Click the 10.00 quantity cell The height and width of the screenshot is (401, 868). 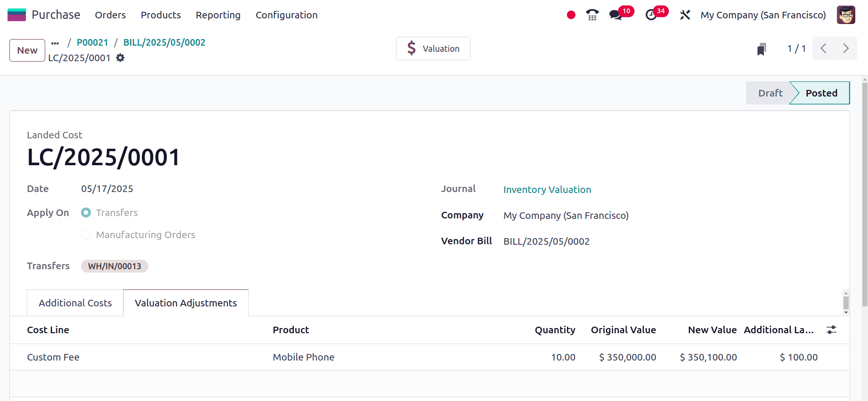click(x=563, y=357)
